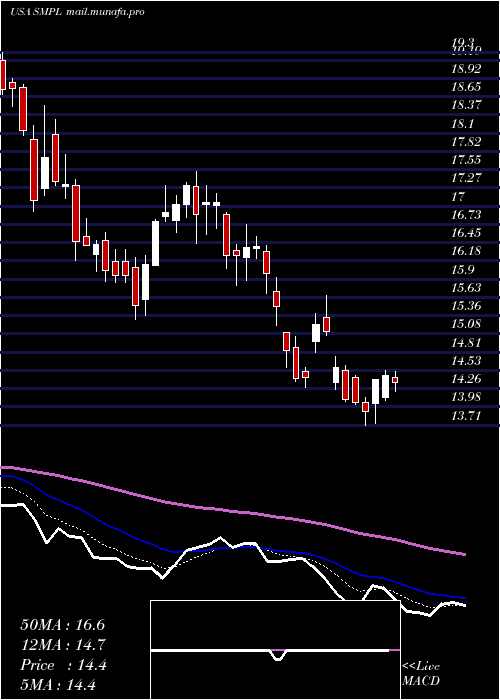500x700 pixels.
Task: Click the '50MA : 16.6' readout
Action: 63,625
